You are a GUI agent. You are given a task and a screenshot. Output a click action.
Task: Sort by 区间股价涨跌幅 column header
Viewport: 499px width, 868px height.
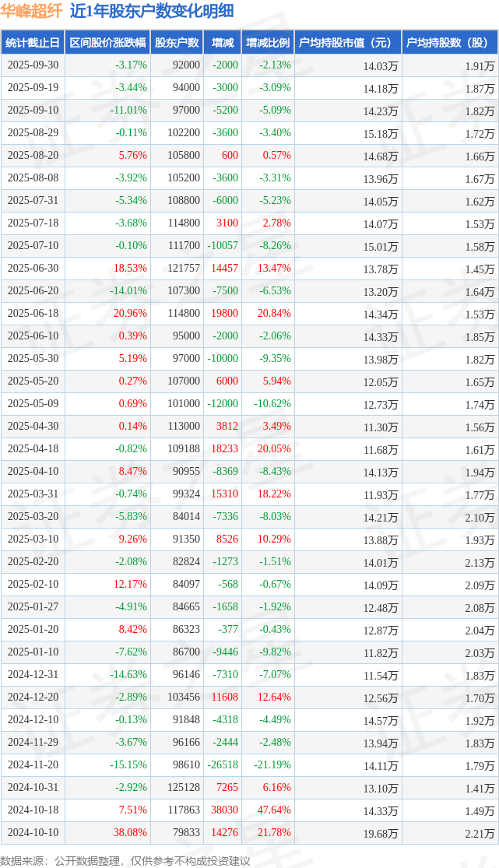pyautogui.click(x=107, y=43)
